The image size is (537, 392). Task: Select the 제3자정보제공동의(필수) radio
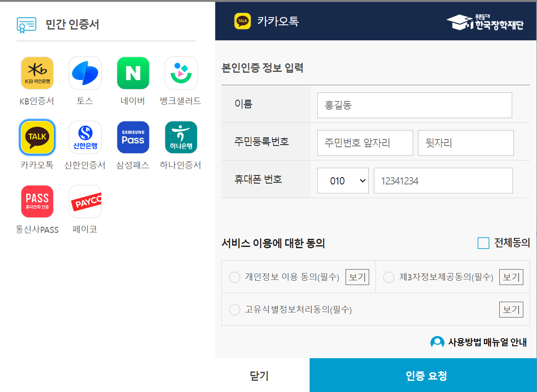pyautogui.click(x=389, y=277)
